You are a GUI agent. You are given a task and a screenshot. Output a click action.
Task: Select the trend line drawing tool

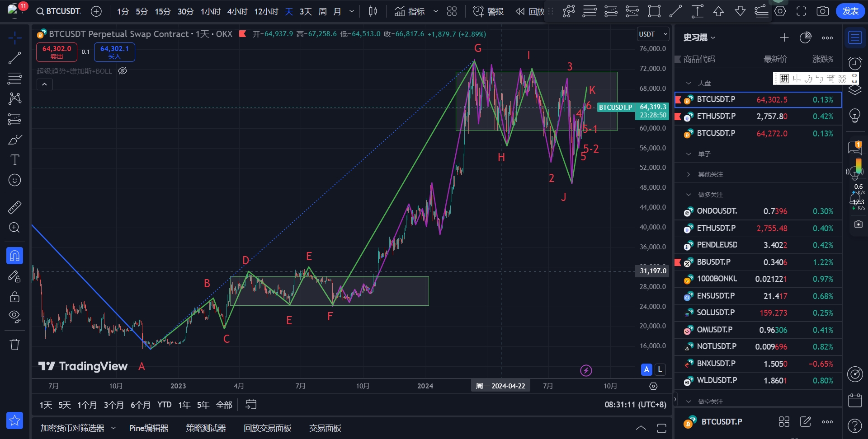click(14, 58)
